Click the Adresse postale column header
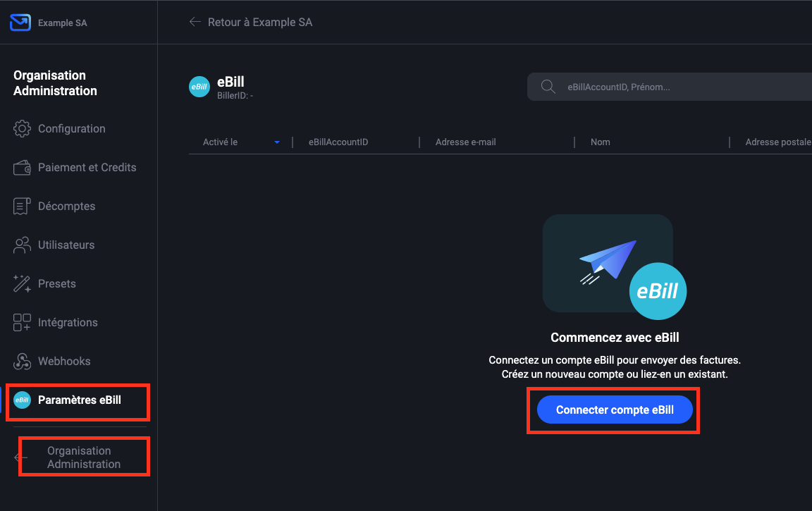Image resolution: width=812 pixels, height=511 pixels. 778,142
